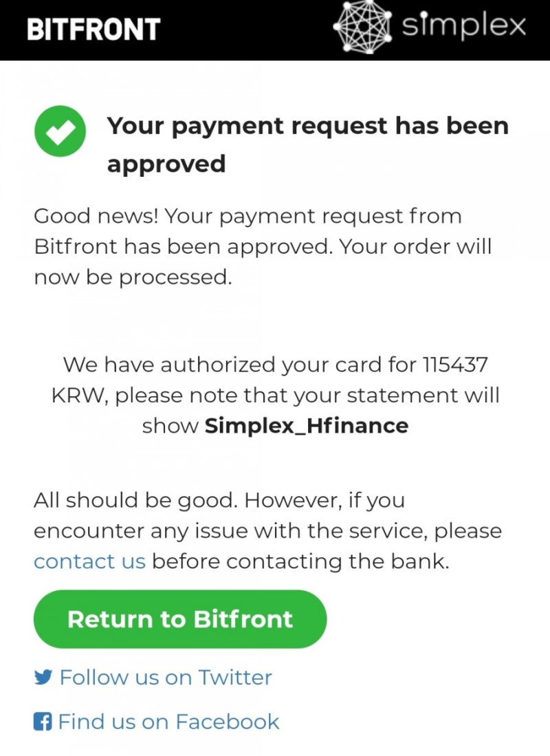
Task: Open the Find us on Facebook link
Action: coord(168,722)
